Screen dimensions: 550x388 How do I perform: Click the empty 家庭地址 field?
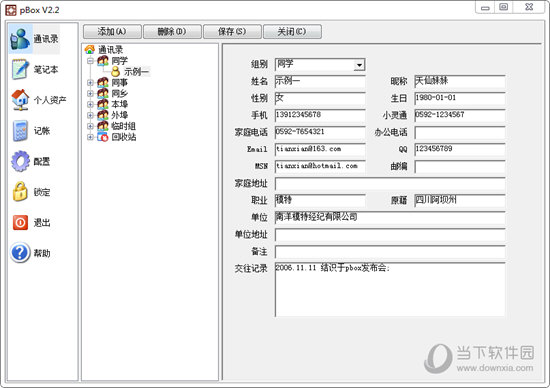[390, 183]
